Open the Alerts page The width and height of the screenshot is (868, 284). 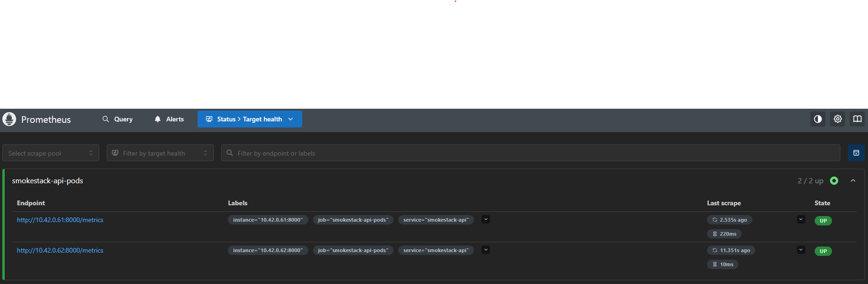(169, 119)
